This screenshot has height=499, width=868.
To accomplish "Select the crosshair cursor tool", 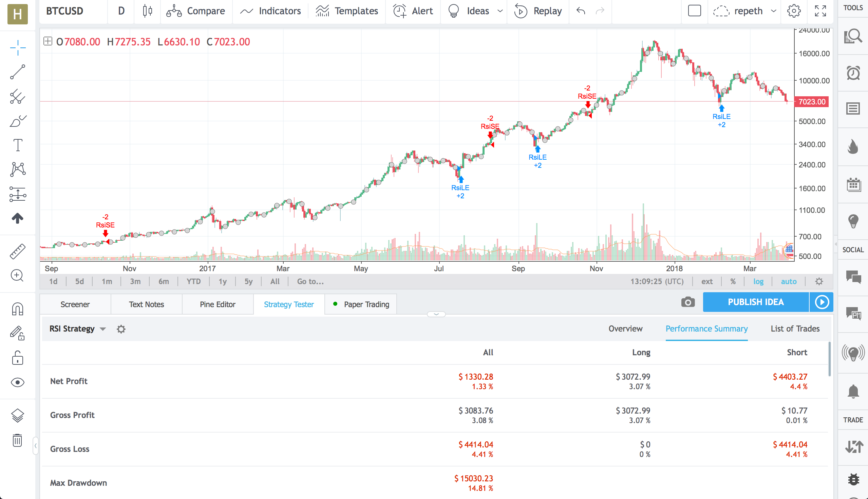I will (18, 48).
